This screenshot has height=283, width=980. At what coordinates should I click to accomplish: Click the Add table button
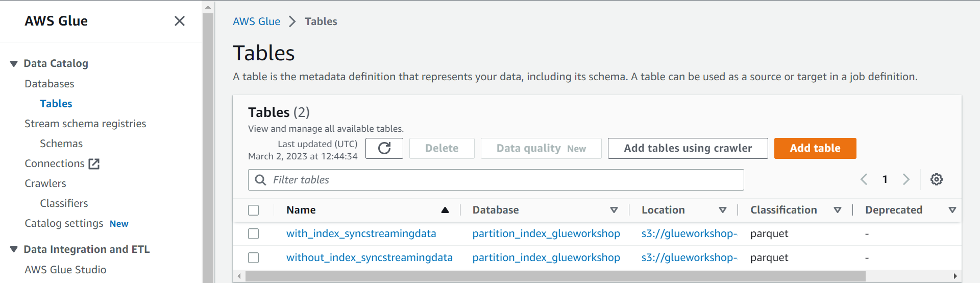815,148
